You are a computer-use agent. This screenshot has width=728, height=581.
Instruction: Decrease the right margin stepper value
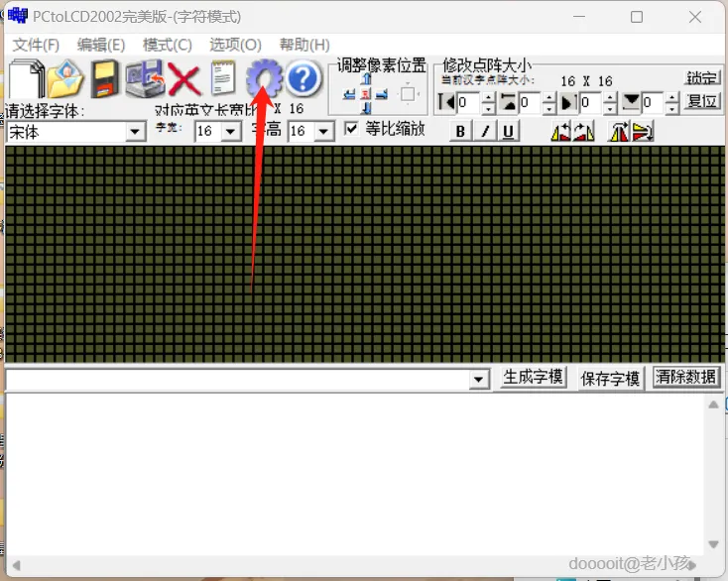tap(610, 109)
